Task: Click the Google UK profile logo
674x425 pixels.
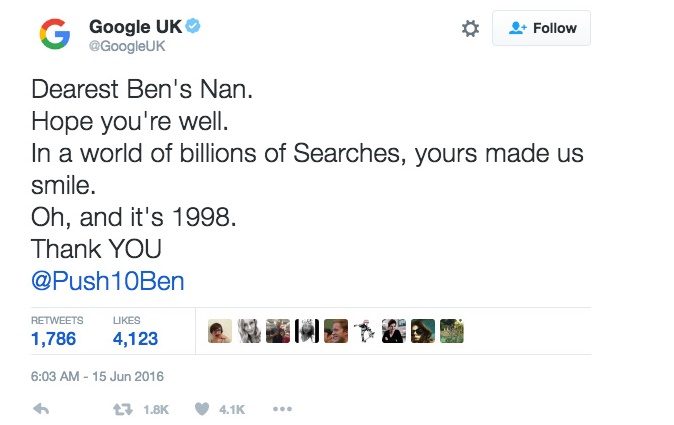Action: coord(54,34)
